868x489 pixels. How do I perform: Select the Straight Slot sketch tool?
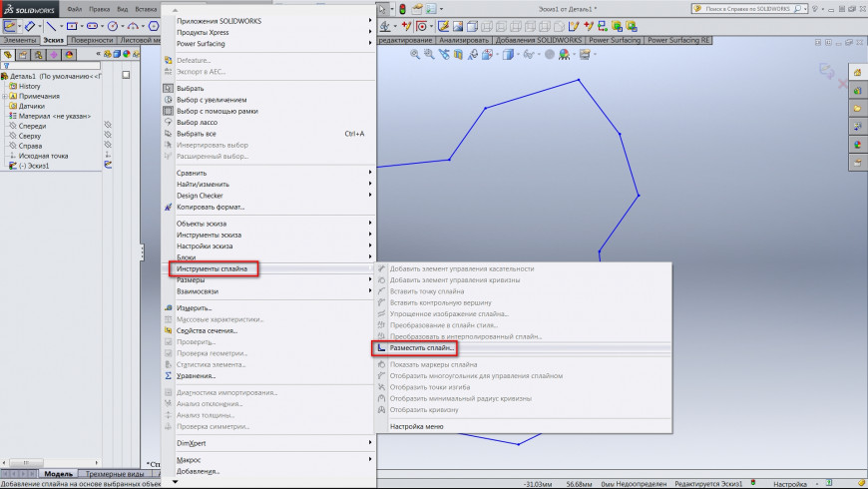tap(93, 26)
